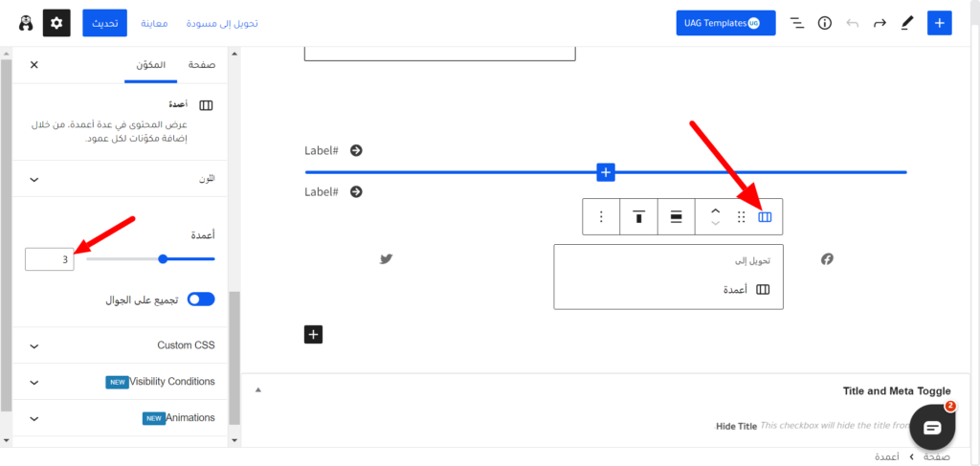Click the align top vertical alignment icon
This screenshot has width=980, height=466.
pyautogui.click(x=638, y=217)
